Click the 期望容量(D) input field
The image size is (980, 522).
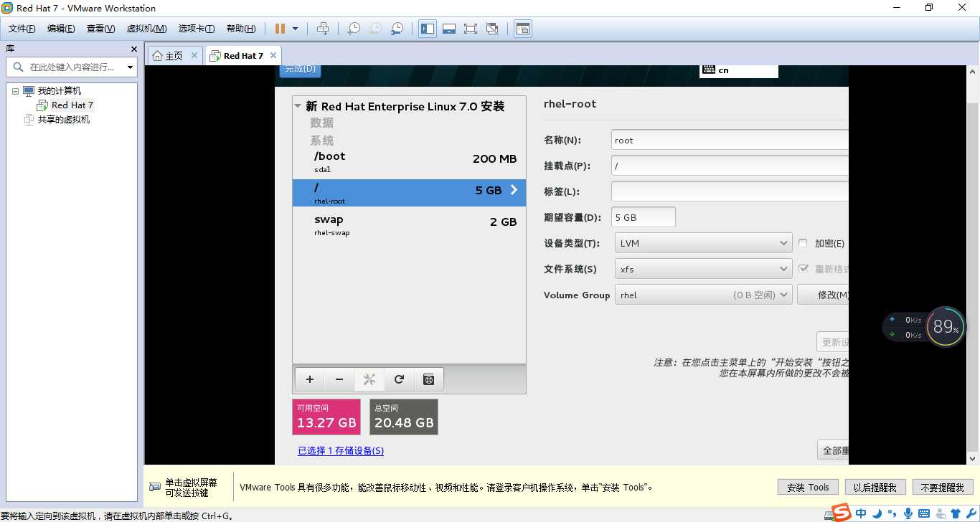tap(644, 217)
